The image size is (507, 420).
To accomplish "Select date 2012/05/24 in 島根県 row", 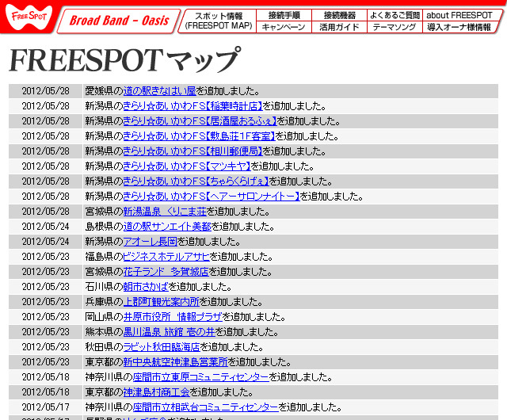I will click(x=46, y=227).
